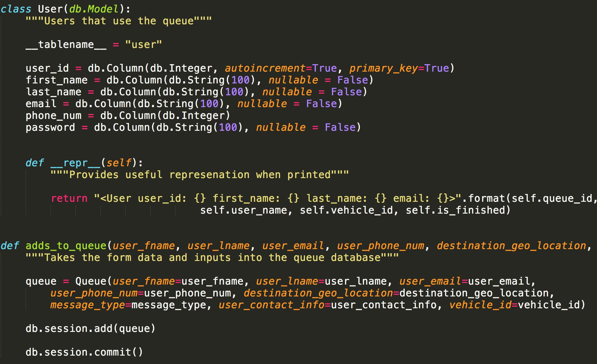Image resolution: width=597 pixels, height=364 pixels.
Task: Click self.is_finished in the format arguments
Action: (455, 210)
